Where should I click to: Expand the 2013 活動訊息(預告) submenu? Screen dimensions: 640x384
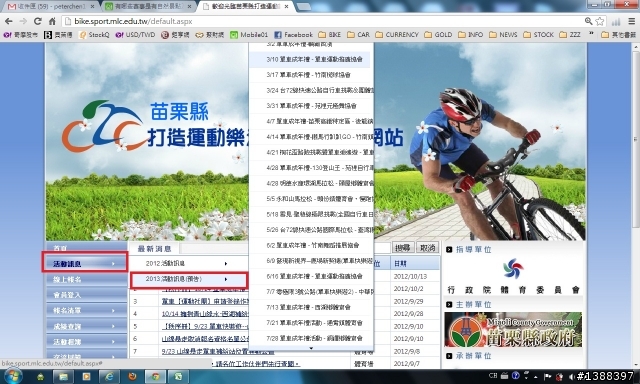tap(188, 280)
